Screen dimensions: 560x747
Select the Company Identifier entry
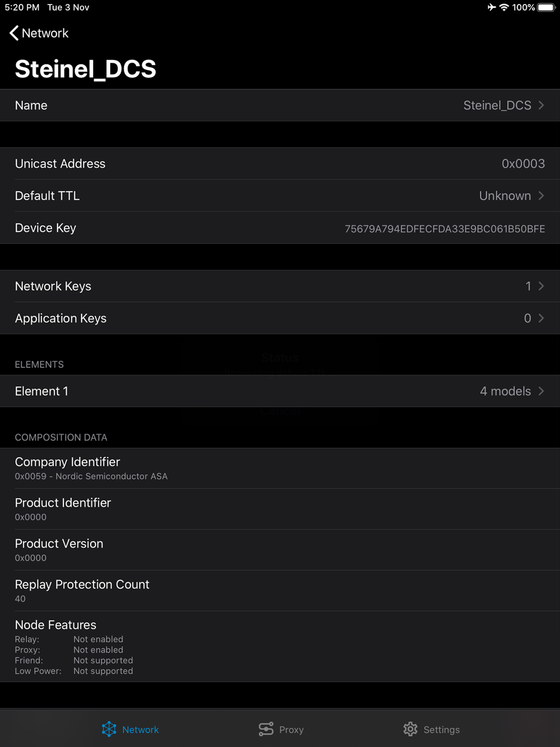(280, 468)
